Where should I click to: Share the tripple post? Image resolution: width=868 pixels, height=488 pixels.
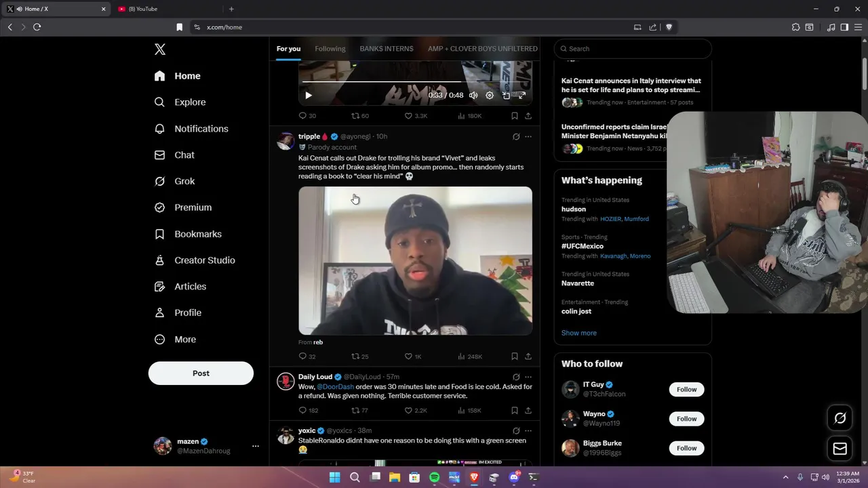click(x=528, y=357)
